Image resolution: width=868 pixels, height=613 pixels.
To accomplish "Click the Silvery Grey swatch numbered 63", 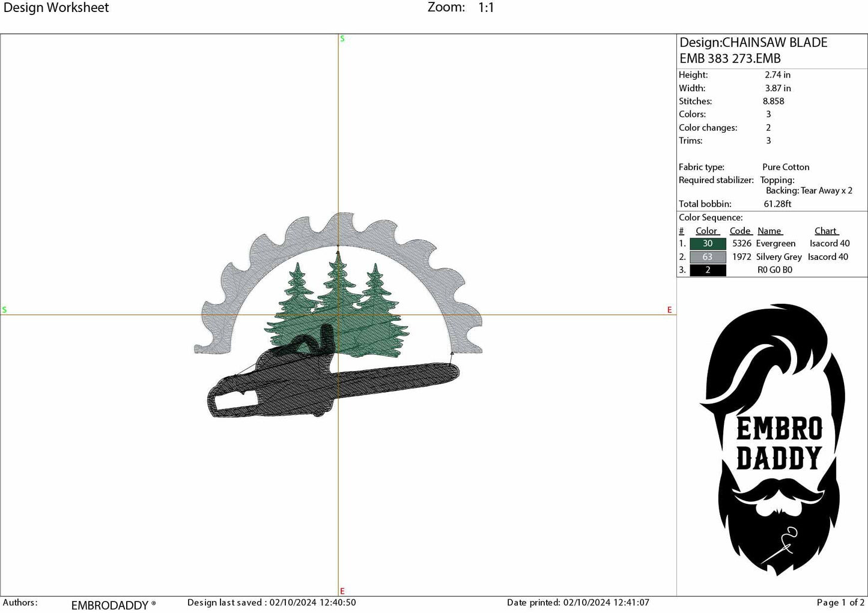I will pyautogui.click(x=708, y=257).
